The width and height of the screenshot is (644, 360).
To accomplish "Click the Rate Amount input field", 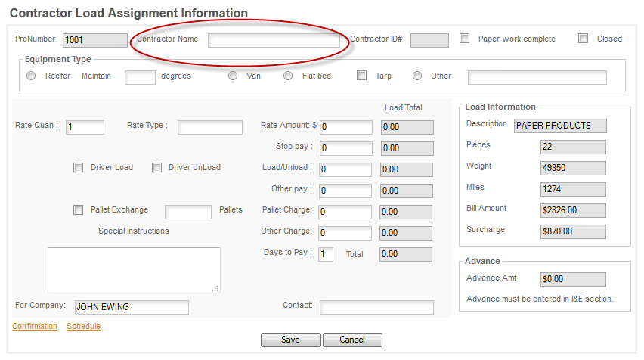I will pyautogui.click(x=346, y=127).
